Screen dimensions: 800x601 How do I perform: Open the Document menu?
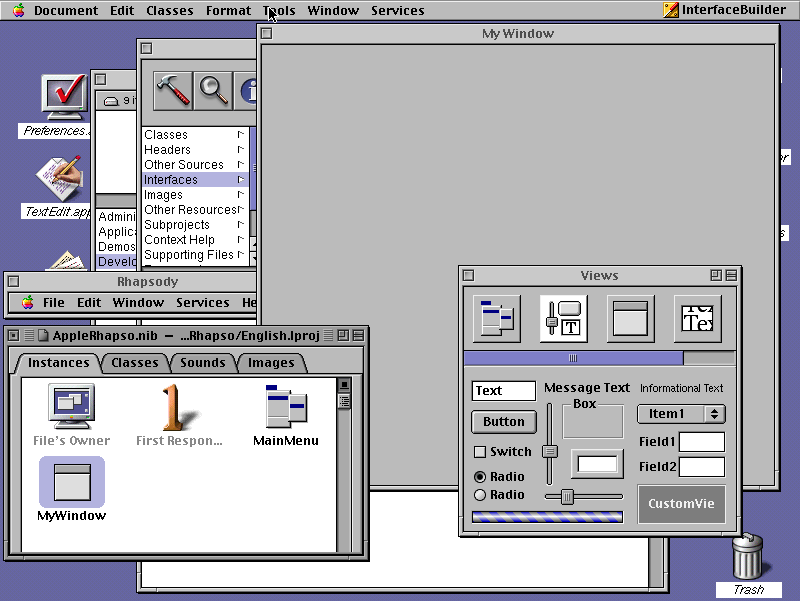click(66, 10)
